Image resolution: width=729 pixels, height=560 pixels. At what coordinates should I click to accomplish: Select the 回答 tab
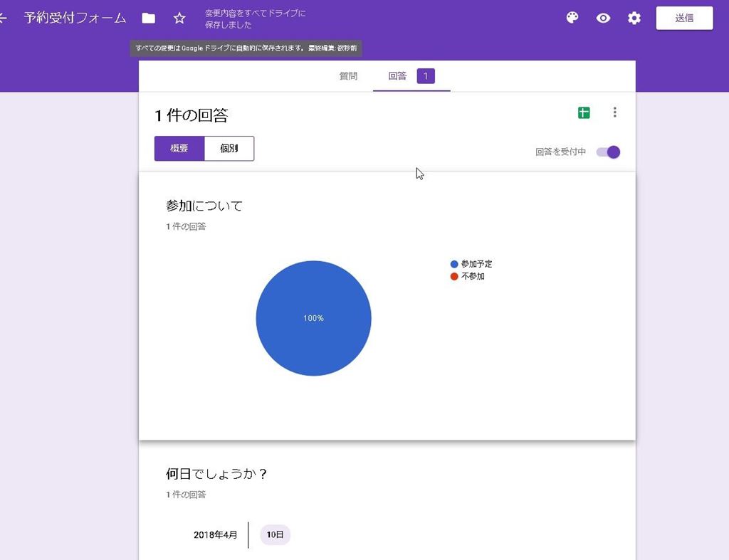coord(398,76)
